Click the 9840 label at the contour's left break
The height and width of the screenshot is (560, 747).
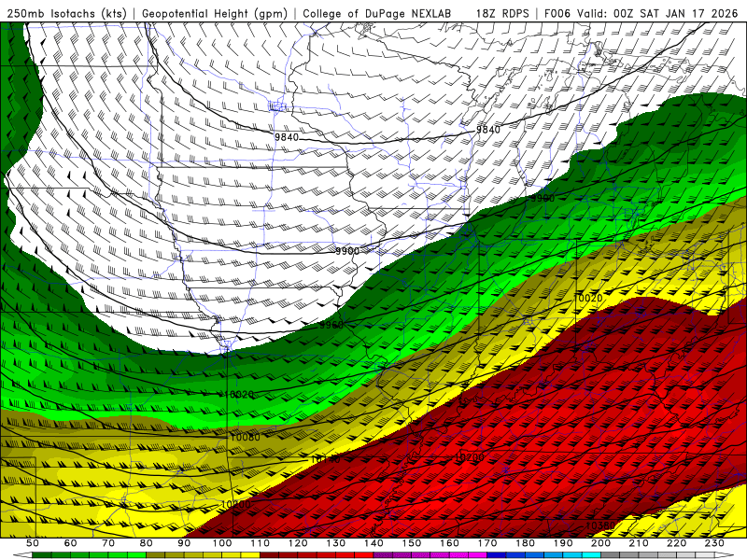click(287, 137)
